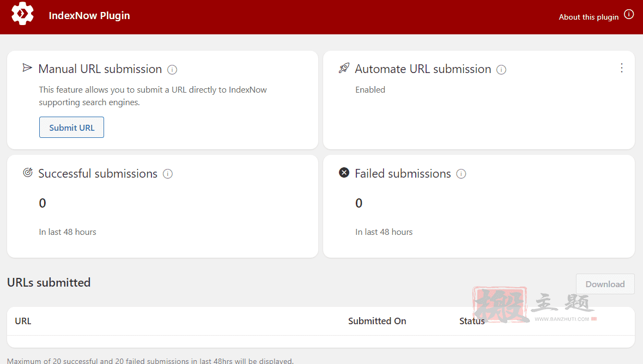
Task: Click the URLs submitted section heading
Action: click(x=49, y=282)
